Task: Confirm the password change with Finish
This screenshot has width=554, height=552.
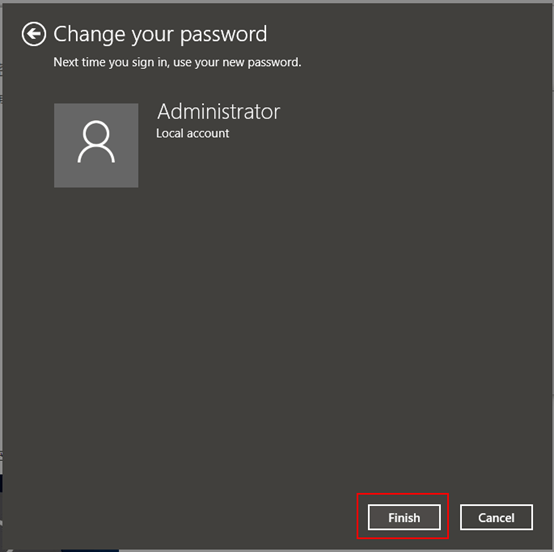Action: pyautogui.click(x=404, y=517)
